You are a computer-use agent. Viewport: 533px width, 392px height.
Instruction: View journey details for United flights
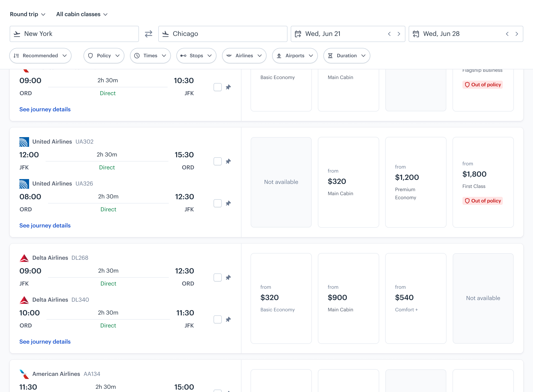click(x=45, y=226)
